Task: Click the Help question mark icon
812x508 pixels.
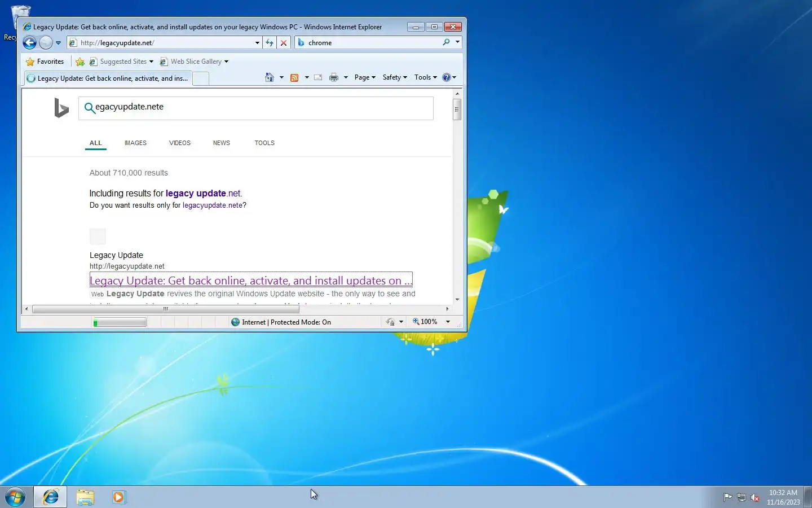Action: [x=447, y=77]
